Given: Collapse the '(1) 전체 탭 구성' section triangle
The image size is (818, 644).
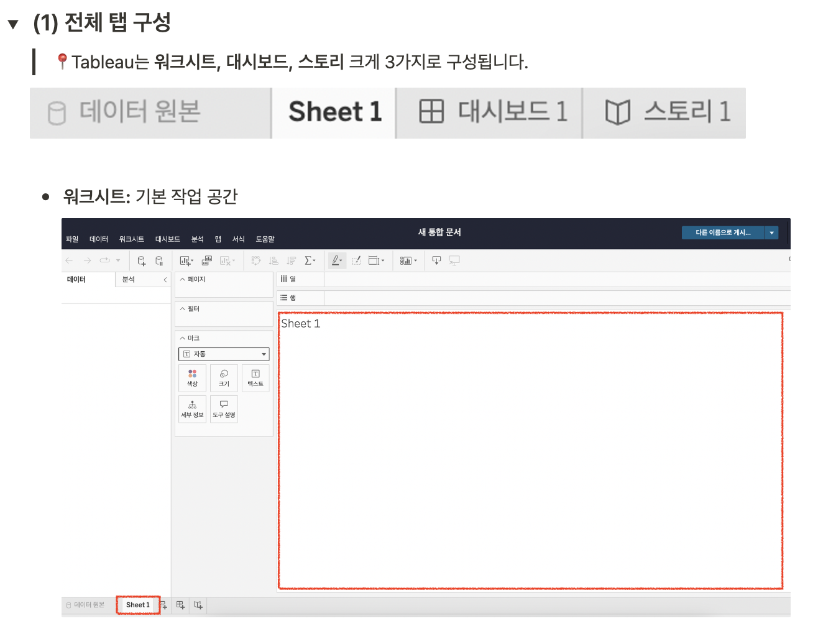Looking at the screenshot, I should tap(13, 25).
